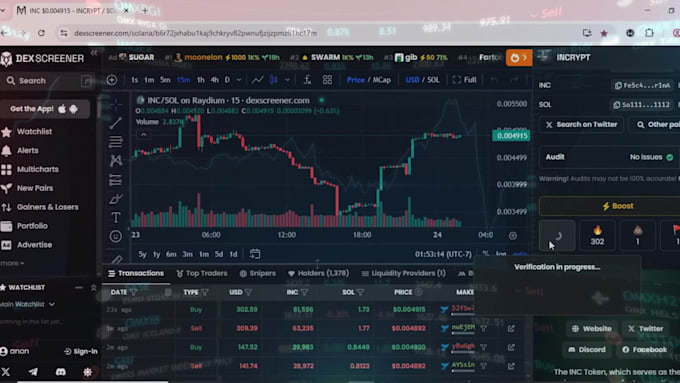Open the token Discord link

[x=587, y=350]
